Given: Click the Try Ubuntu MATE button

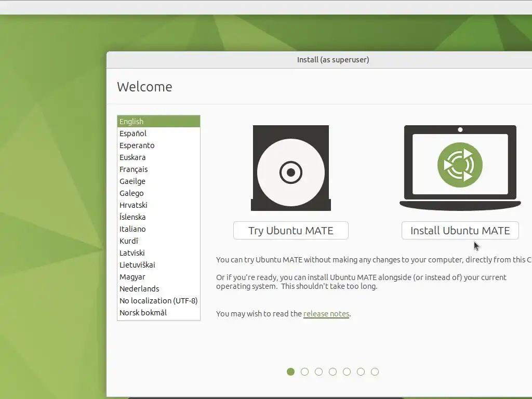Looking at the screenshot, I should coord(291,230).
